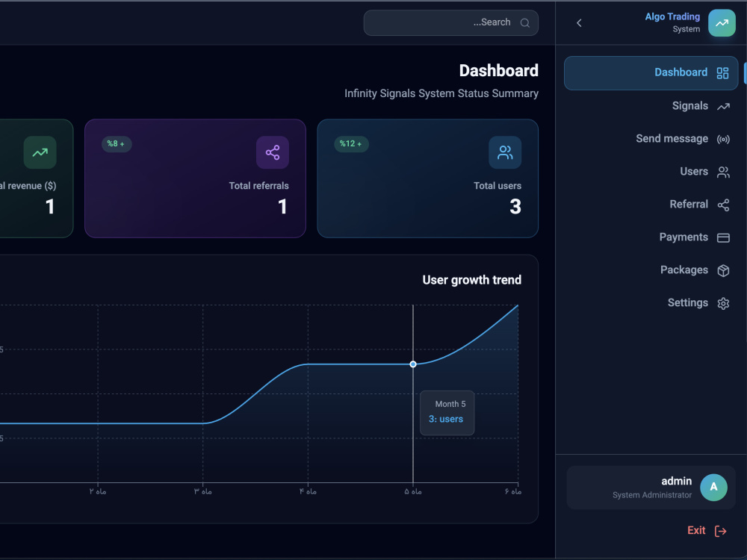Viewport: 747px width, 560px height.
Task: Click the Signals trend arrow icon
Action: tap(723, 106)
